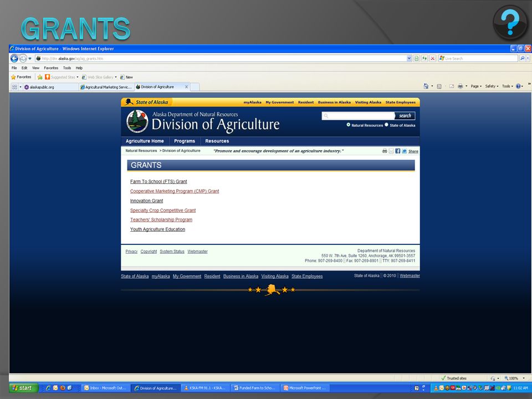Open the Safety dropdown menu
532x399 pixels.
point(492,86)
